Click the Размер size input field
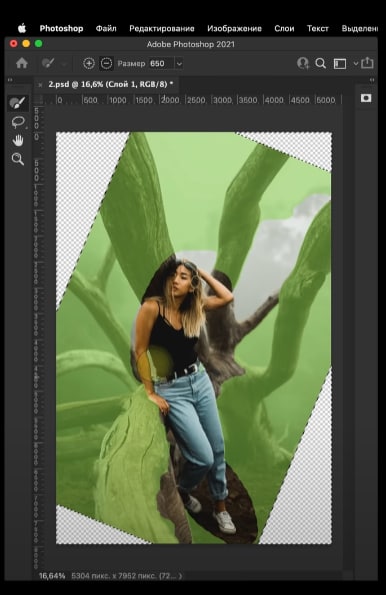386x595 pixels. (x=161, y=63)
